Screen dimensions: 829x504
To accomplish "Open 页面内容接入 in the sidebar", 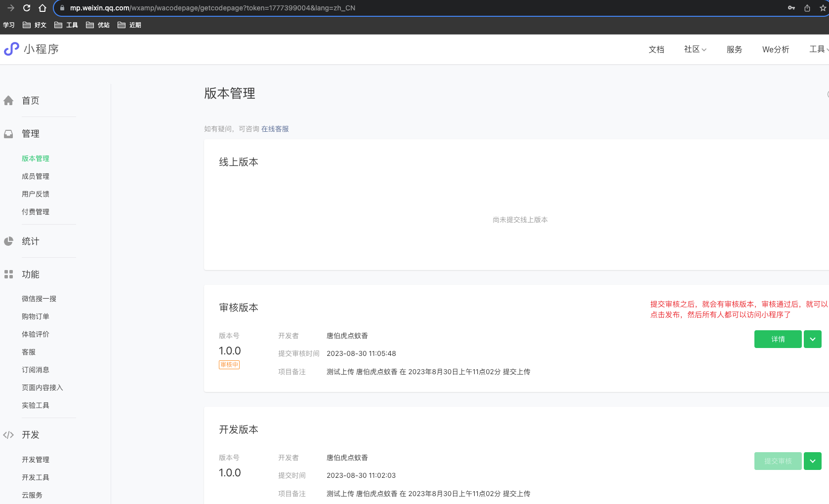I will pos(42,388).
